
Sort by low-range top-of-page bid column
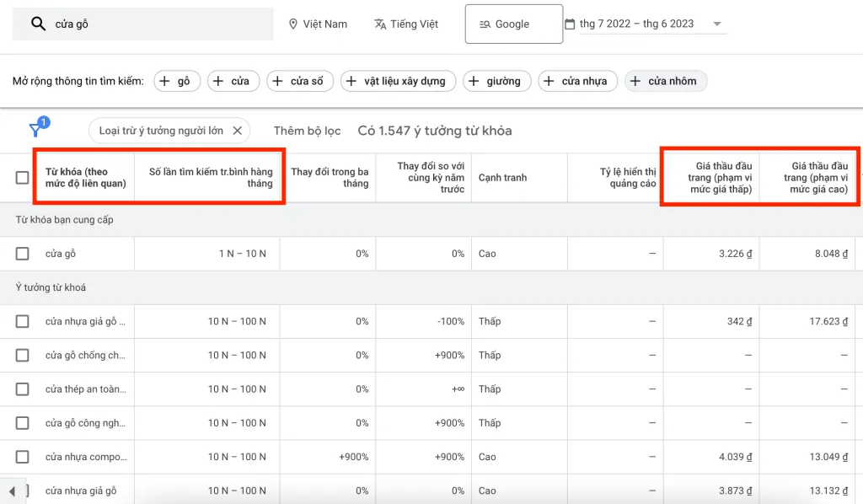click(720, 178)
